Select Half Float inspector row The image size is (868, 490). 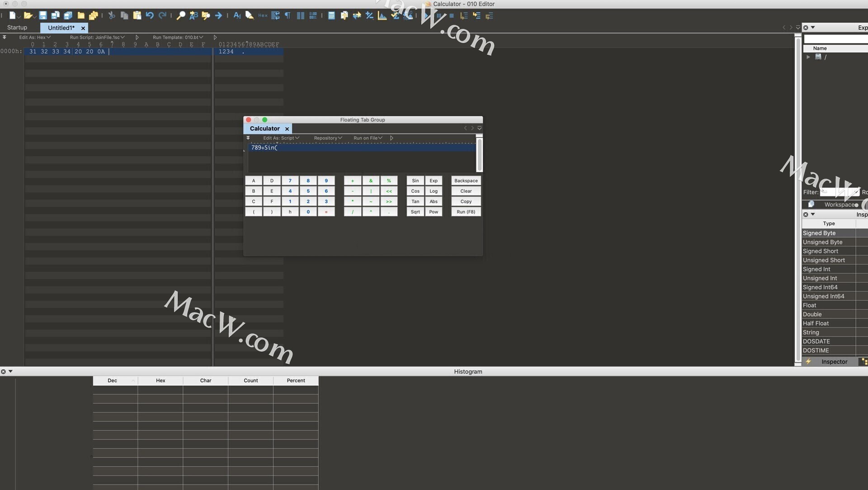tap(835, 323)
